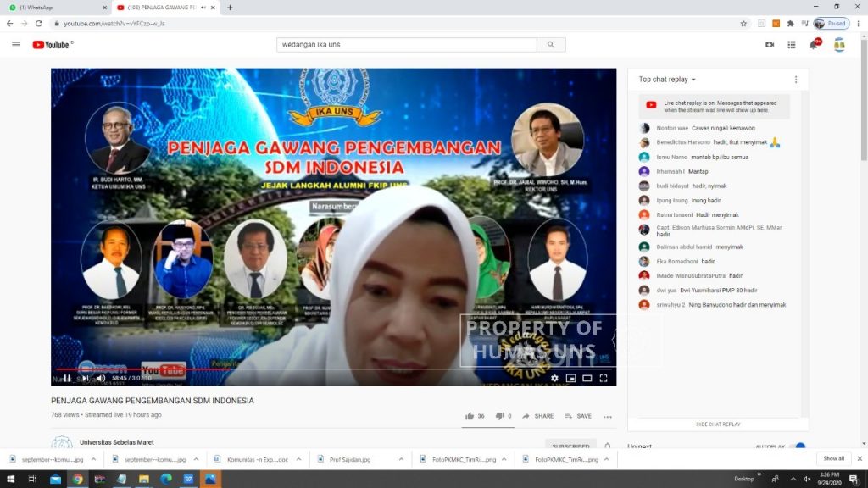Hide the chat replay panel

(x=718, y=424)
